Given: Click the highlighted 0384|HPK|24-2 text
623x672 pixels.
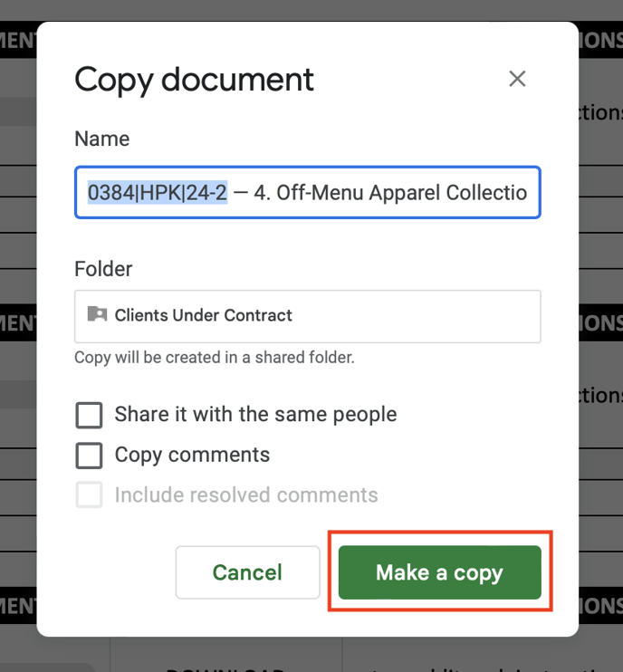Looking at the screenshot, I should click(157, 193).
